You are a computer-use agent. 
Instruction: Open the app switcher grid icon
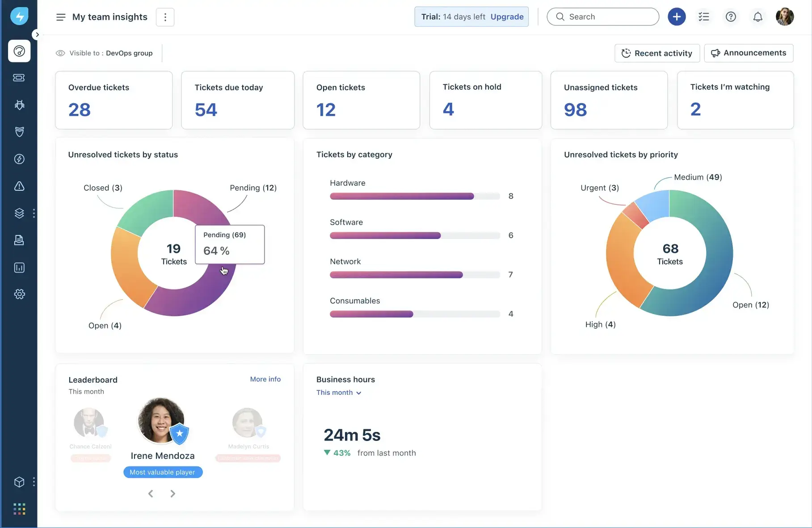coord(19,509)
